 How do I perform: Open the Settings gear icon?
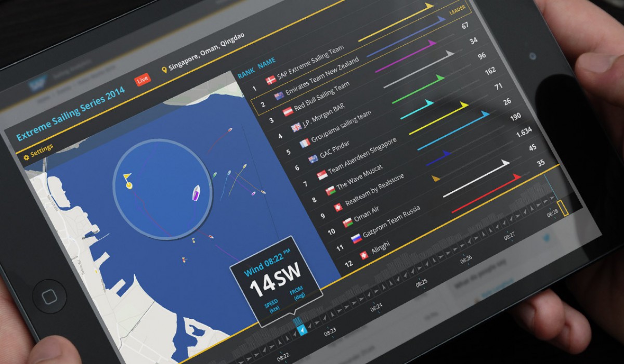coord(27,157)
